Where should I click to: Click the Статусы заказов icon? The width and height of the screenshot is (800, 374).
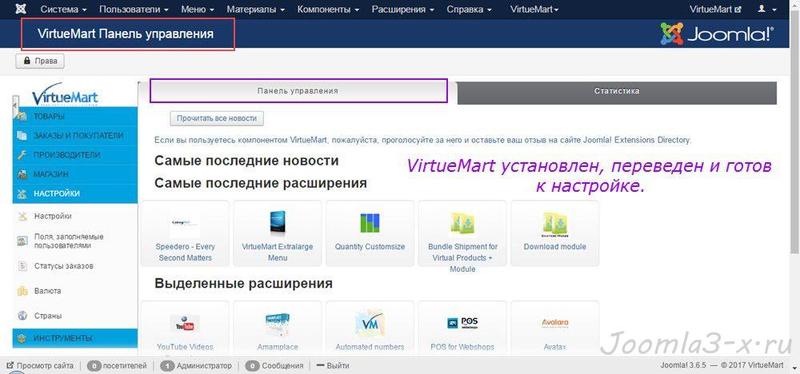pyautogui.click(x=22, y=266)
